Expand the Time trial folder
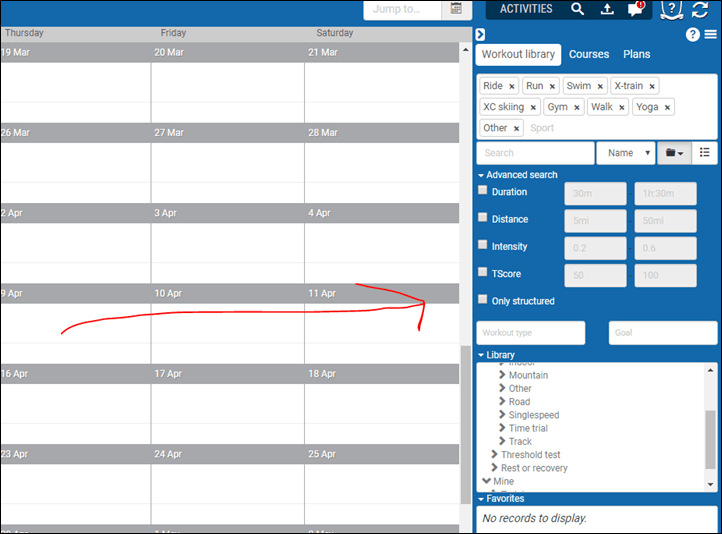 [502, 428]
